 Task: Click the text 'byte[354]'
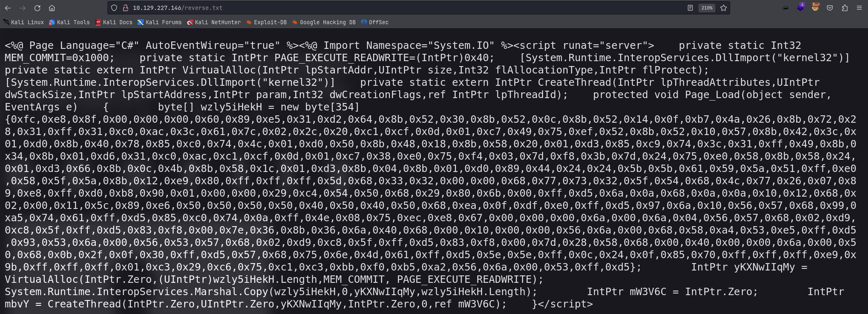click(x=332, y=107)
